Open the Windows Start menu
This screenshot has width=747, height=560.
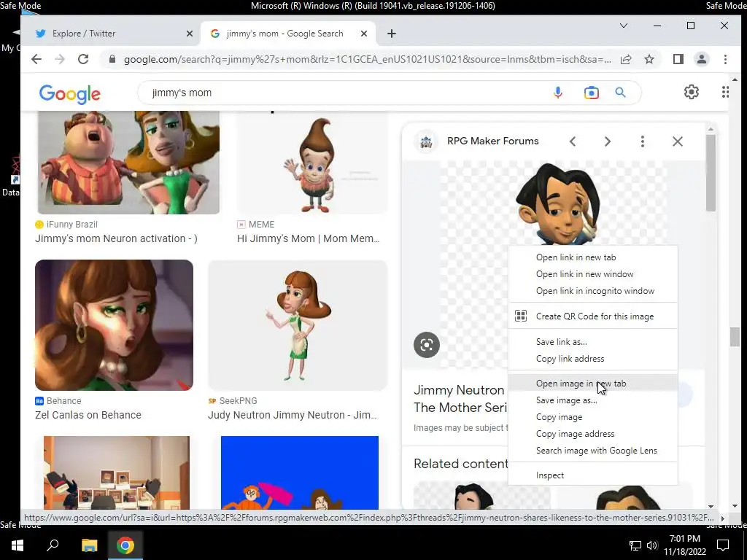tap(18, 545)
